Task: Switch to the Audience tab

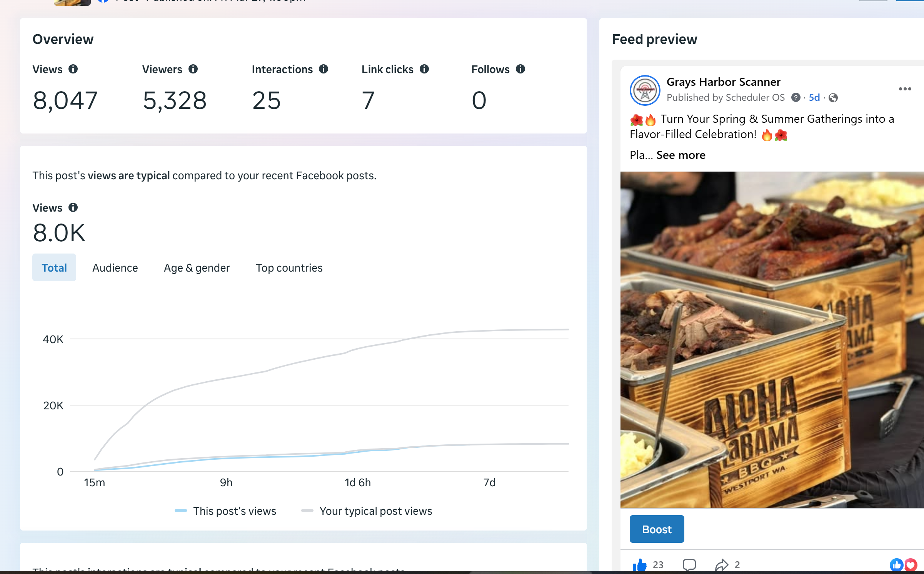Action: tap(115, 268)
